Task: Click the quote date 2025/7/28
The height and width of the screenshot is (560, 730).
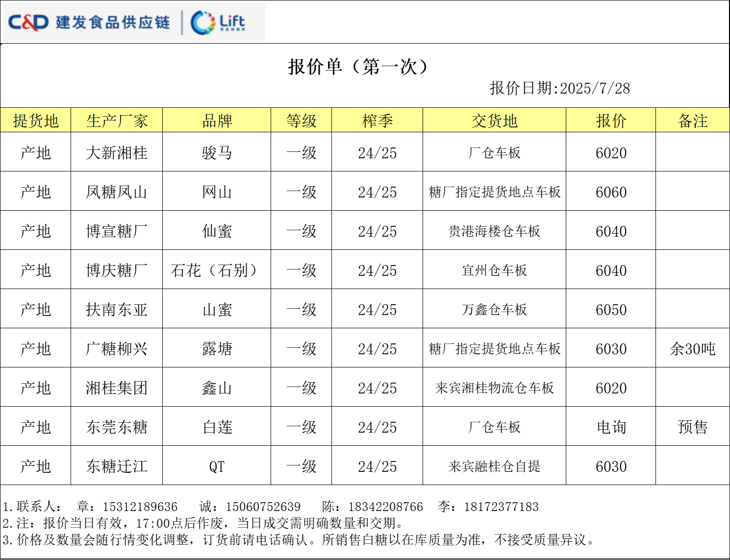Action: [595, 89]
